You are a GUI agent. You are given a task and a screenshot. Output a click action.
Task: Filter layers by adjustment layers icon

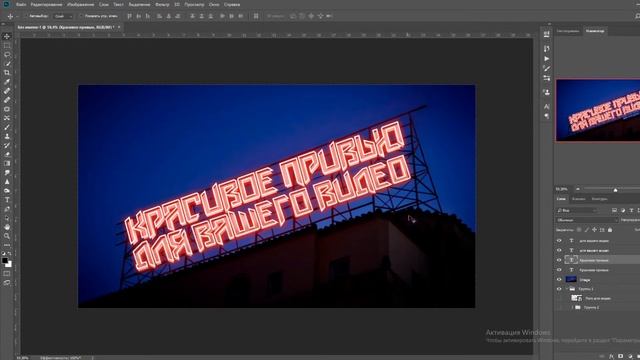pos(623,210)
